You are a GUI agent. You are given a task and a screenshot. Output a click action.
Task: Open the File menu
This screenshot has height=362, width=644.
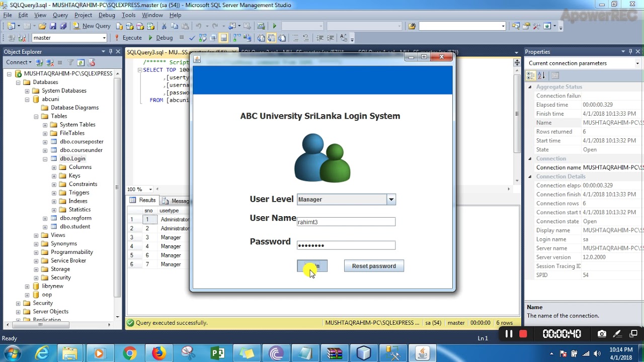point(8,15)
